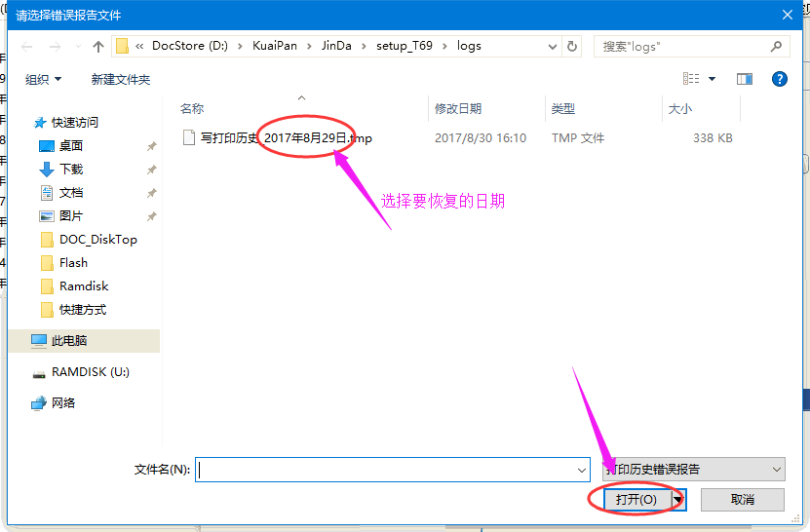Viewport: 810px width, 532px height.
Task: Expand the view options dropdown
Action: [713, 79]
